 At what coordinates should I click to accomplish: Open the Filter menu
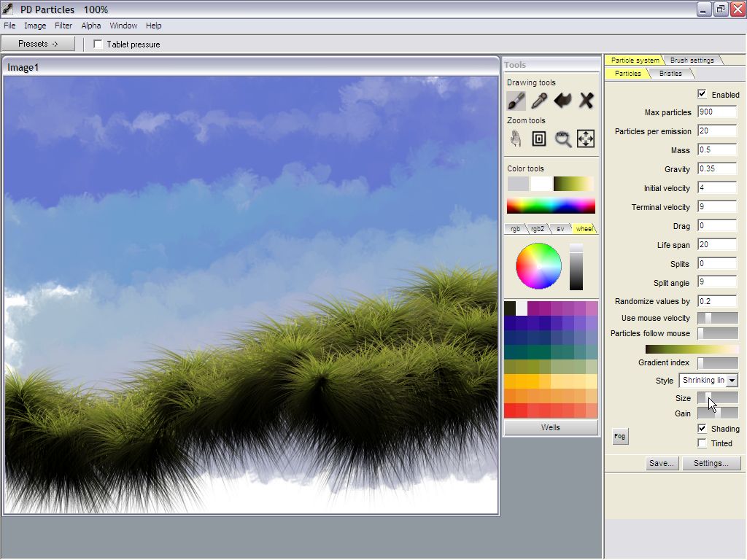[63, 26]
